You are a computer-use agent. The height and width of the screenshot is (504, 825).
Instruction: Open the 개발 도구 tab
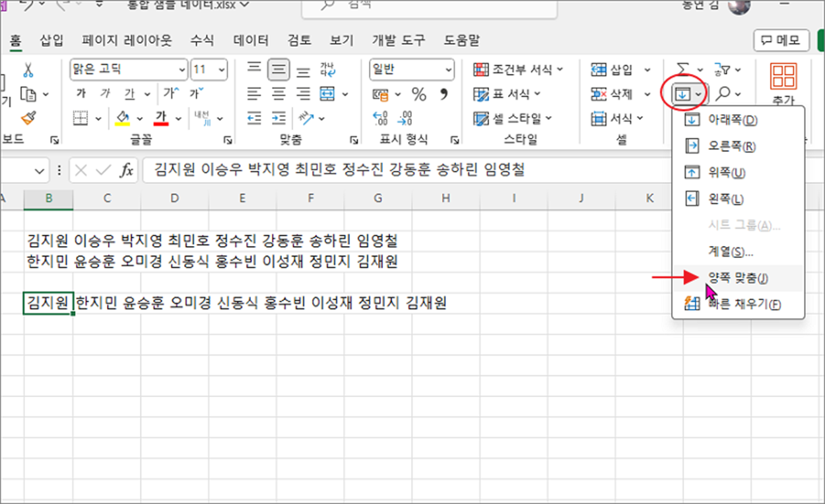399,40
